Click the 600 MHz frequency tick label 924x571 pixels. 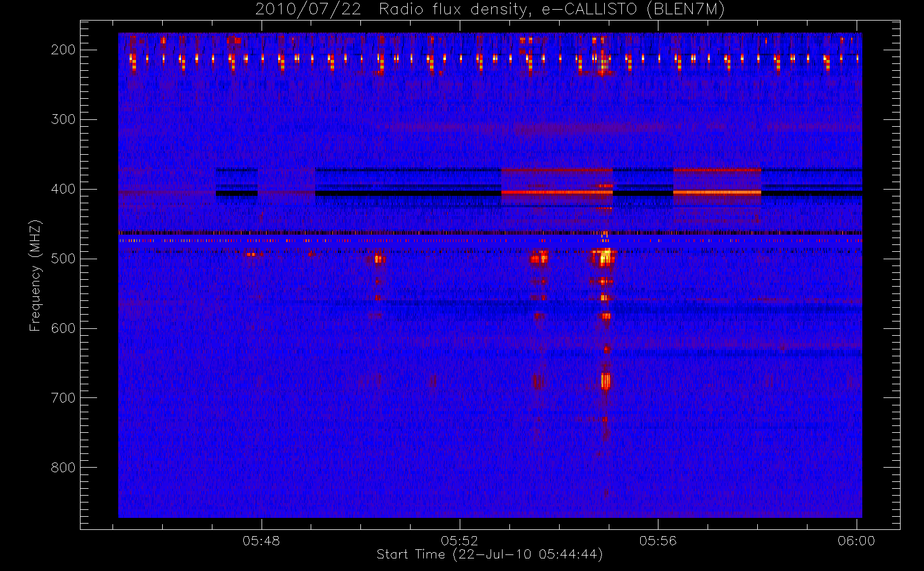click(x=63, y=328)
